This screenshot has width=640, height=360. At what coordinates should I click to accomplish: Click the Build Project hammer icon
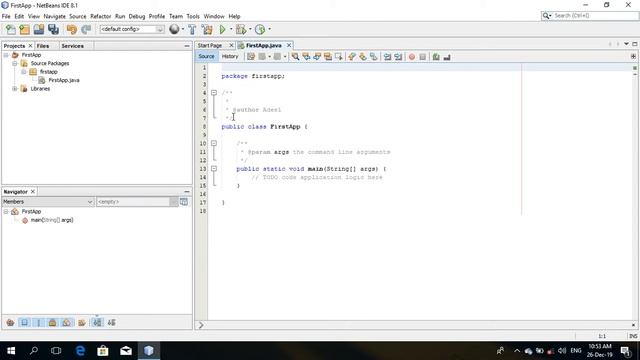point(192,29)
